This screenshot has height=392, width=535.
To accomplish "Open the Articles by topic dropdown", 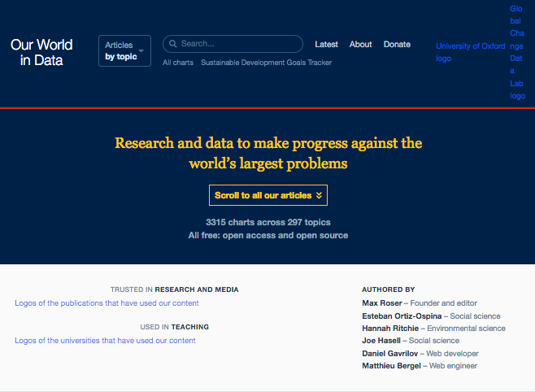I will point(124,51).
